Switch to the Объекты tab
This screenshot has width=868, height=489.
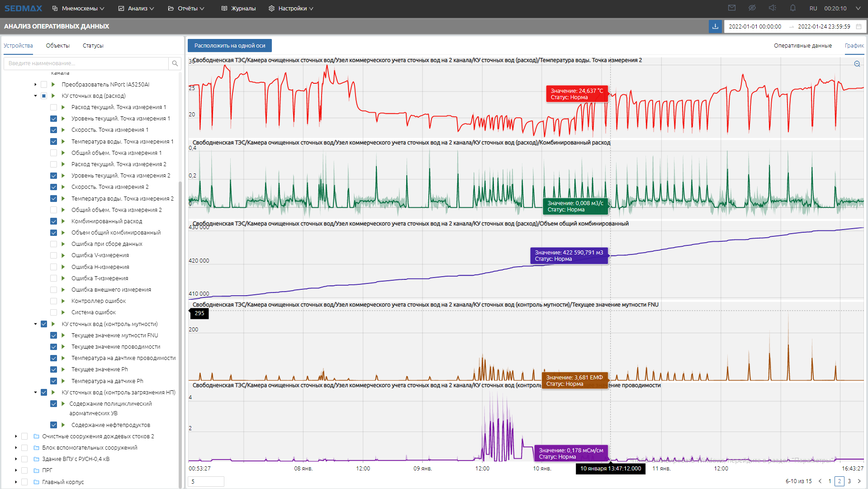click(57, 46)
